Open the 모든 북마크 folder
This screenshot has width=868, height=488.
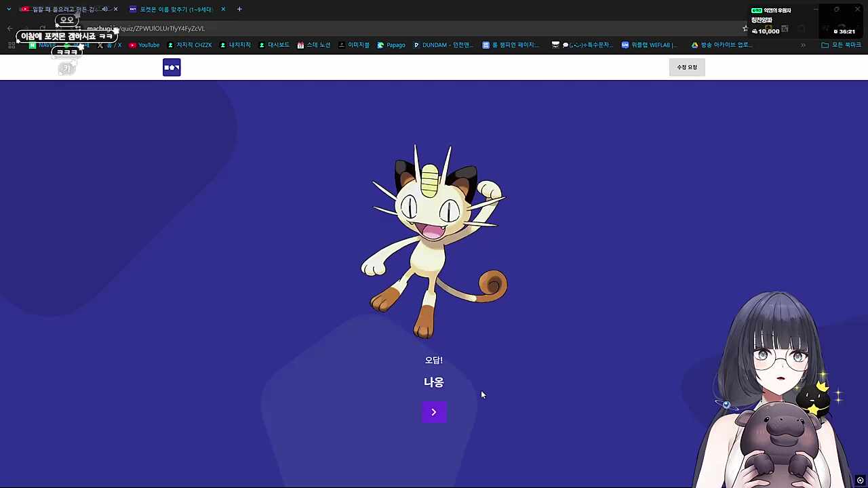tap(841, 45)
